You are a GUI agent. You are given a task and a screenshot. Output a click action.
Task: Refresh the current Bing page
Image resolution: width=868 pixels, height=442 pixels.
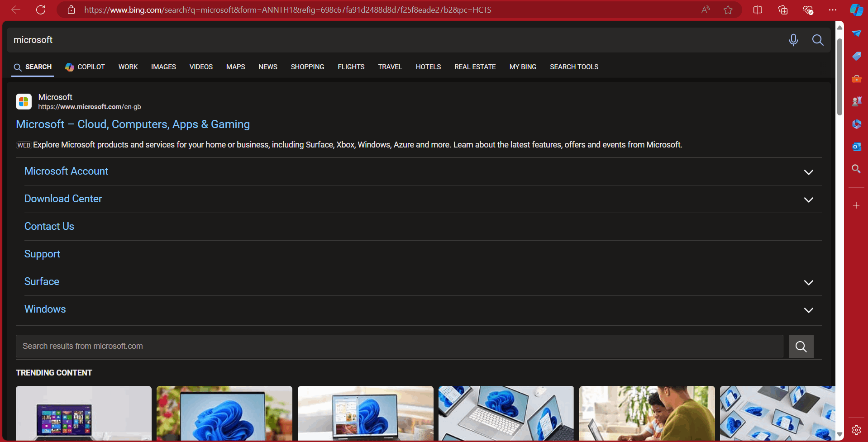(x=41, y=10)
